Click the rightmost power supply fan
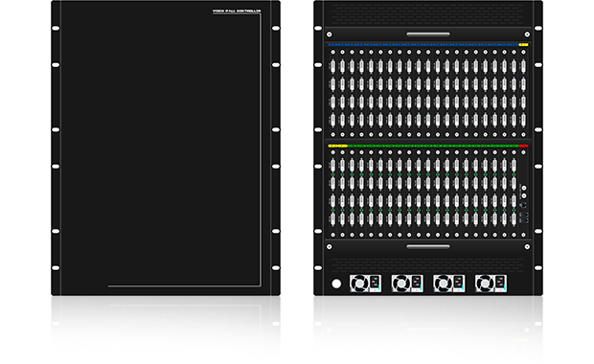 pos(485,284)
